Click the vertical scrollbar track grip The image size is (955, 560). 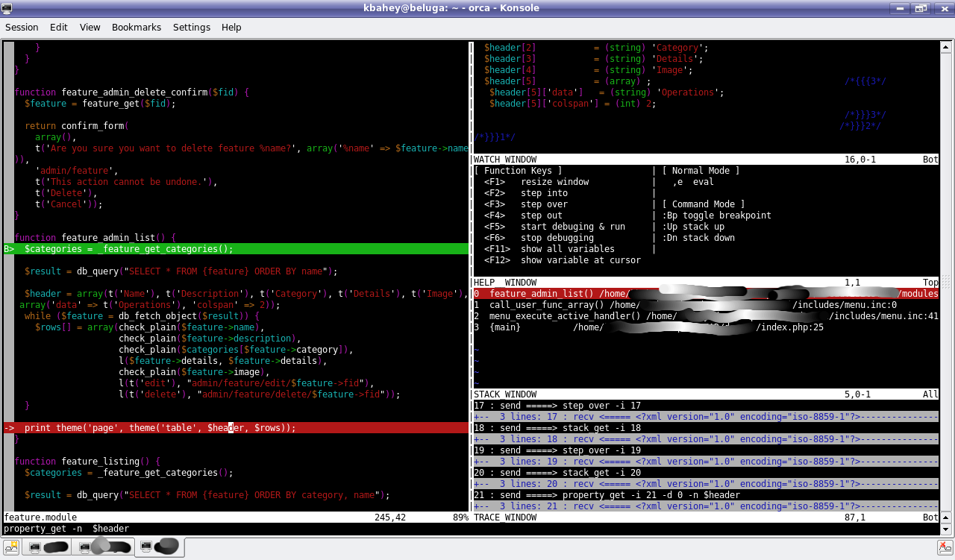(x=946, y=282)
